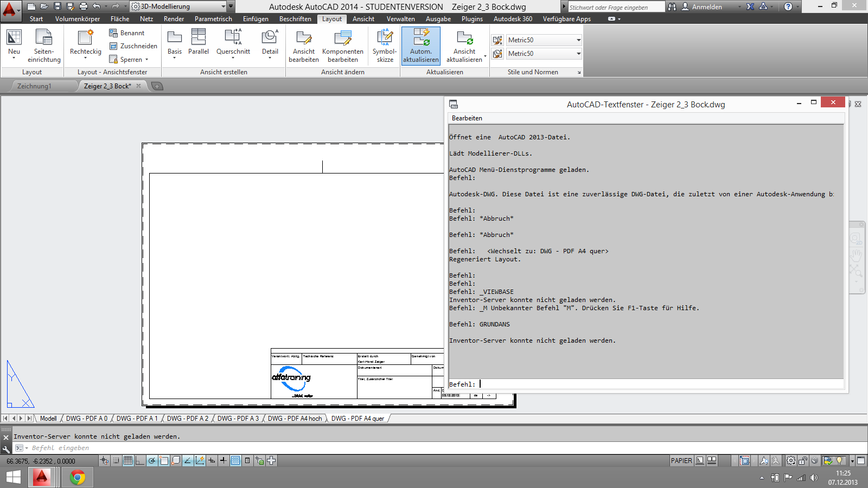Open the DWG - PDF A4 hoch layout tab
The width and height of the screenshot is (868, 488).
pyautogui.click(x=295, y=419)
